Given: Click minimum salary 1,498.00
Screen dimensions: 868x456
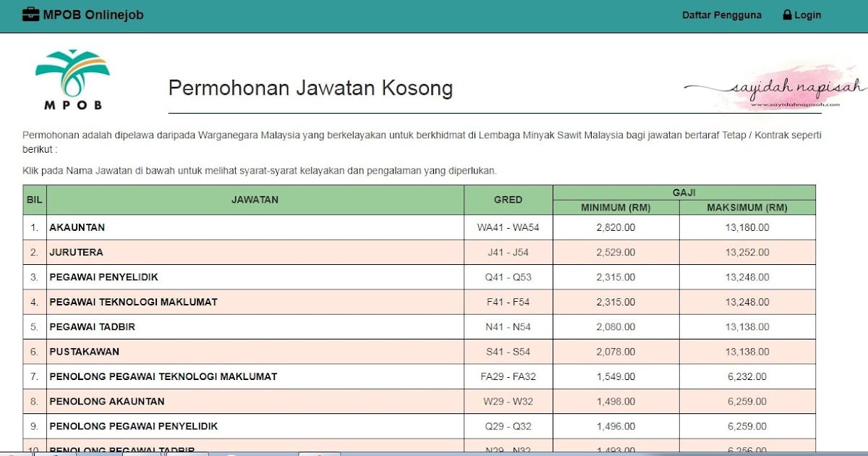Looking at the screenshot, I should click(616, 402).
